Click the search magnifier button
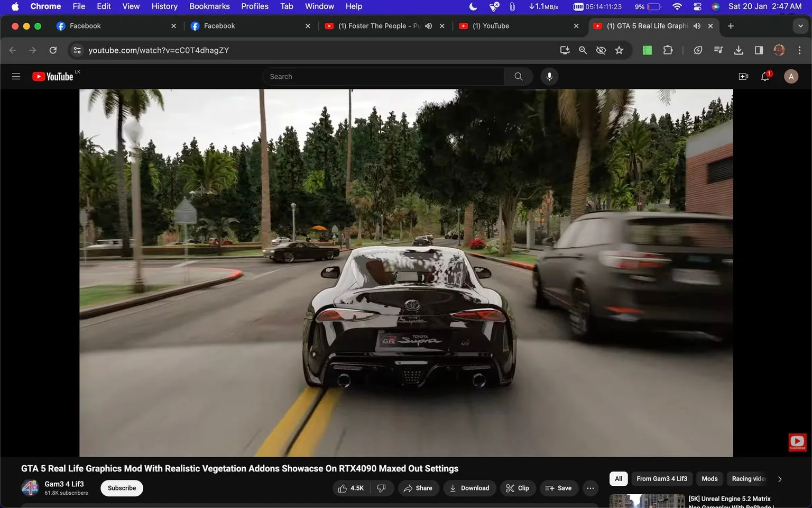 519,77
